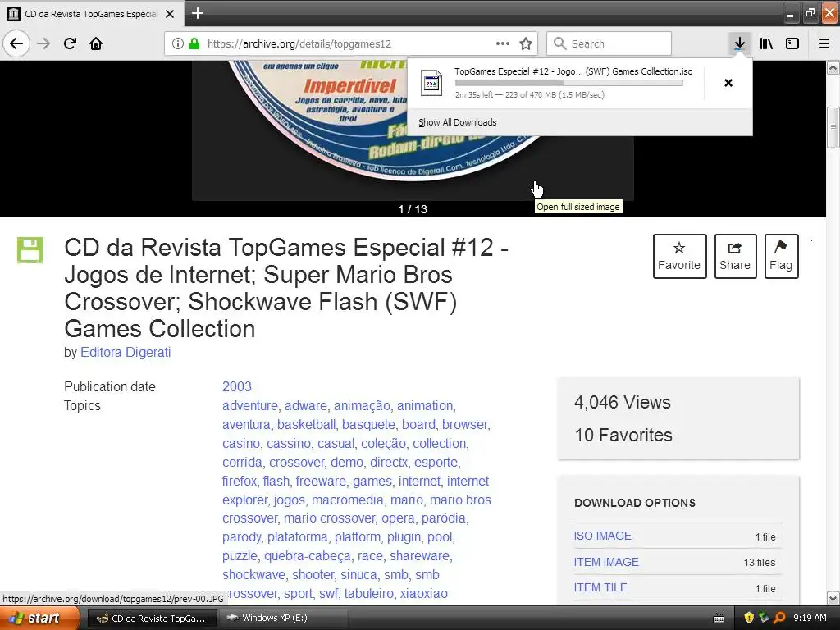This screenshot has width=840, height=630.
Task: Open the firefox topic link
Action: (239, 481)
